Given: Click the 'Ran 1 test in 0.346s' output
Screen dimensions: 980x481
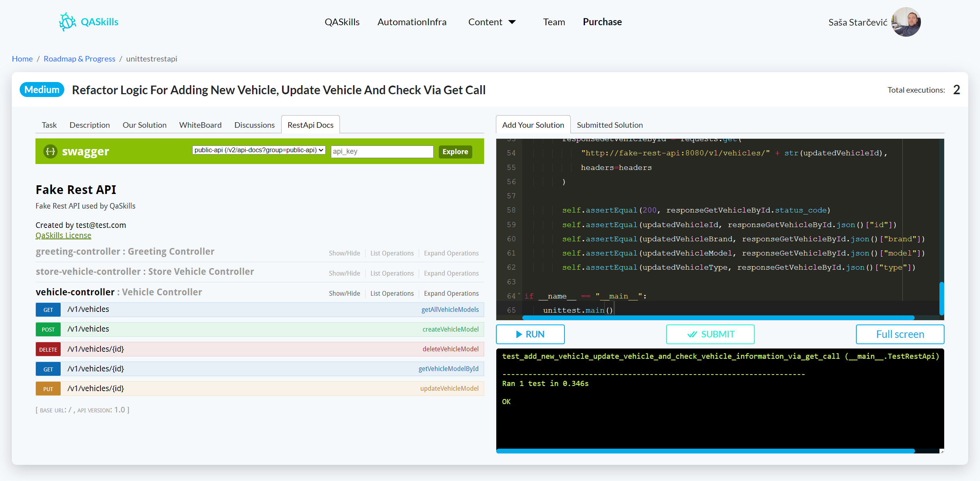Looking at the screenshot, I should tap(545, 384).
